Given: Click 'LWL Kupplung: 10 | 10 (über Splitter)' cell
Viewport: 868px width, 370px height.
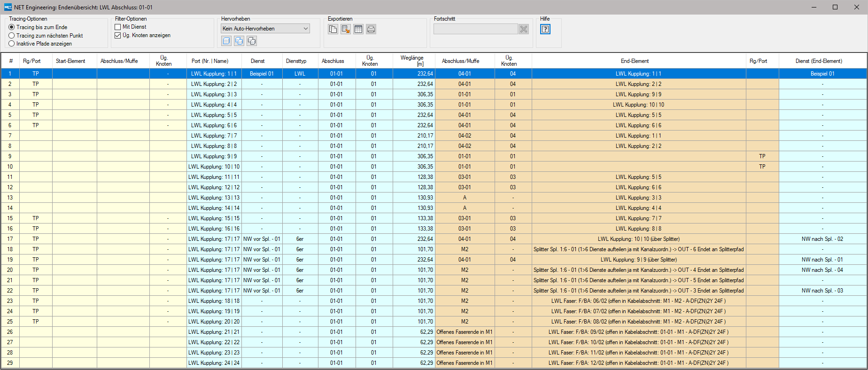Looking at the screenshot, I should (638, 239).
